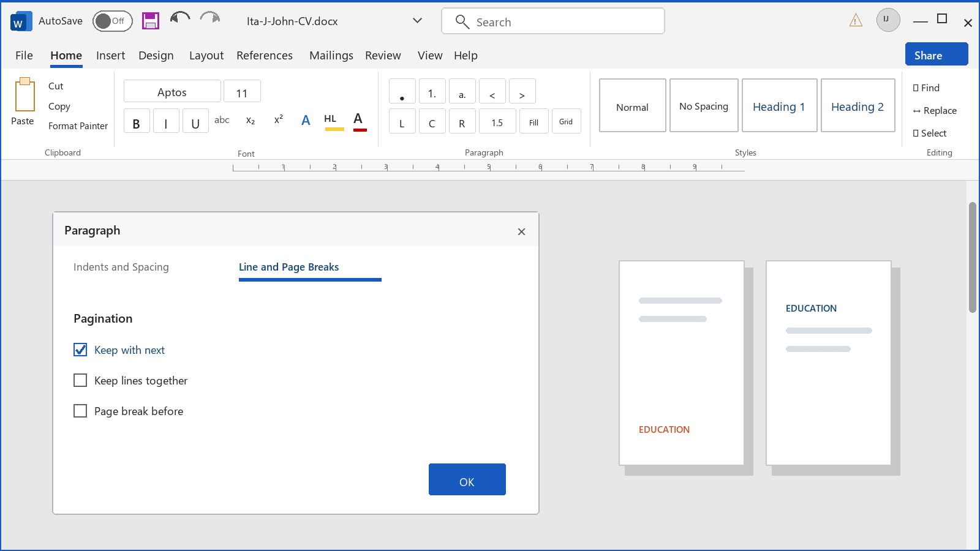Open the Aptos font name box
The height and width of the screenshot is (551, 980).
point(172,91)
